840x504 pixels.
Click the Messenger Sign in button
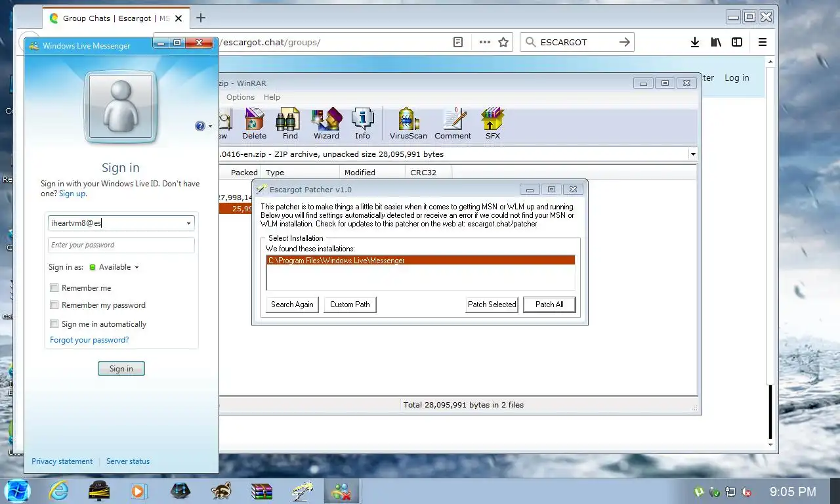tap(121, 369)
